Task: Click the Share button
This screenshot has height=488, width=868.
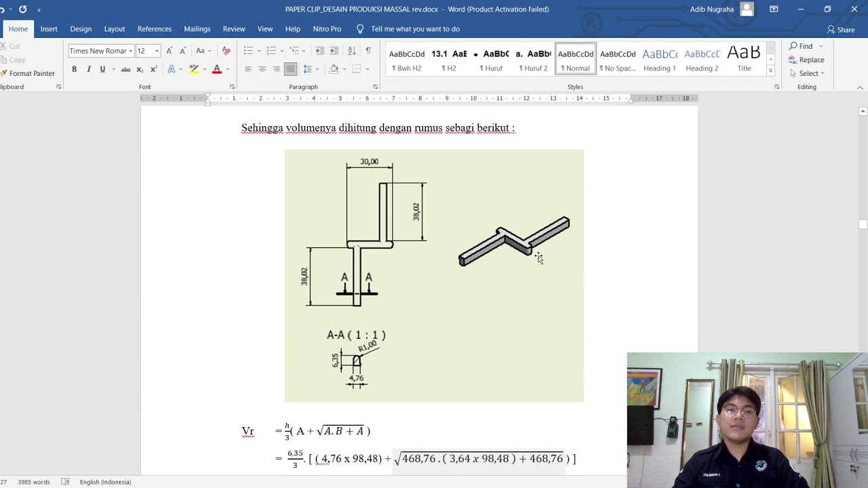Action: (841, 30)
